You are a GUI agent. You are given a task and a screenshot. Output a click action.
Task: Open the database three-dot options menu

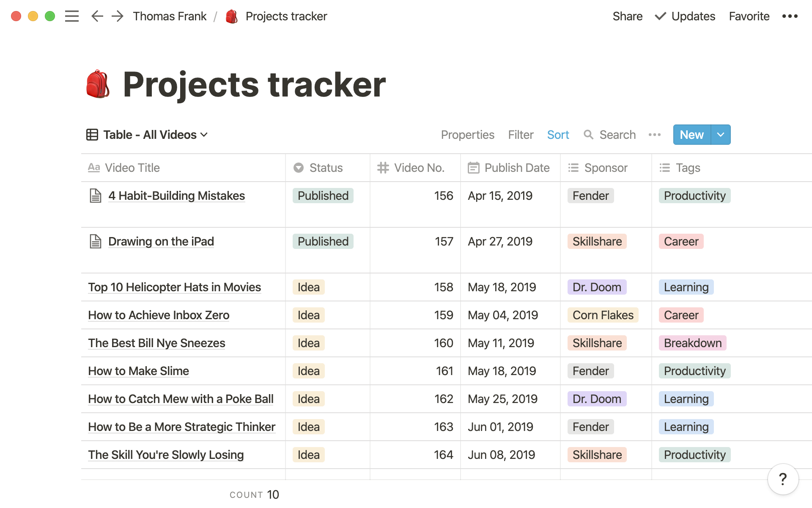click(654, 135)
